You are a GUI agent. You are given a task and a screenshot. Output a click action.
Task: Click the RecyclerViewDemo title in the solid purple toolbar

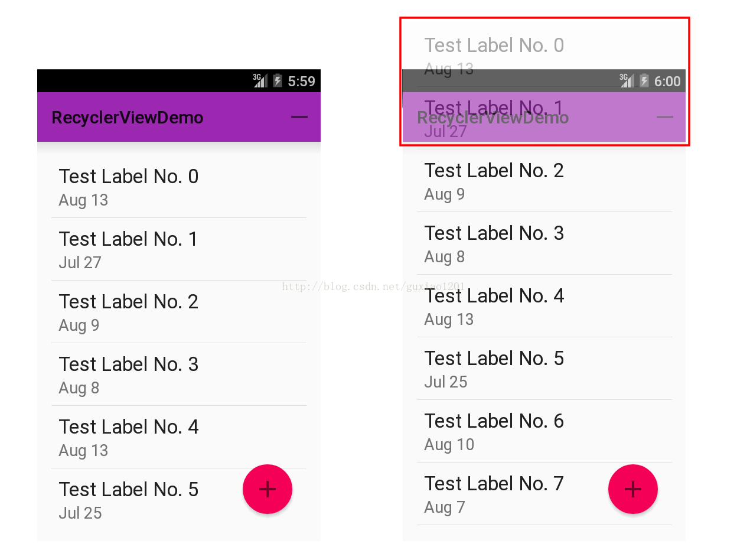[x=128, y=118]
